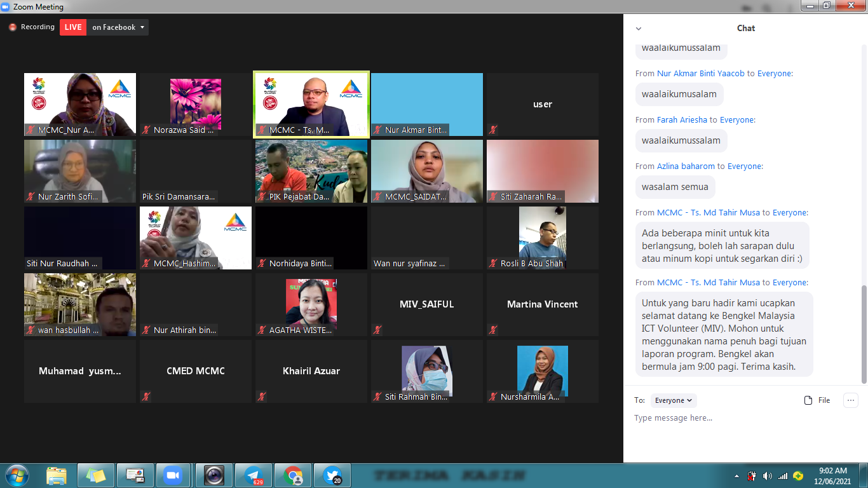
Task: Open the Windows Explorer folder in the taskbar
Action: [x=57, y=475]
